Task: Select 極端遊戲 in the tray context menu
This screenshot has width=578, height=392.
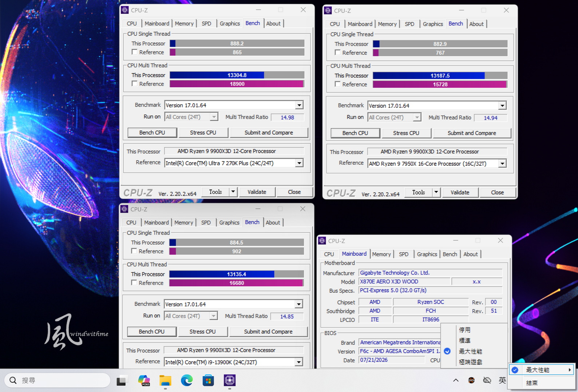Action: tap(471, 362)
